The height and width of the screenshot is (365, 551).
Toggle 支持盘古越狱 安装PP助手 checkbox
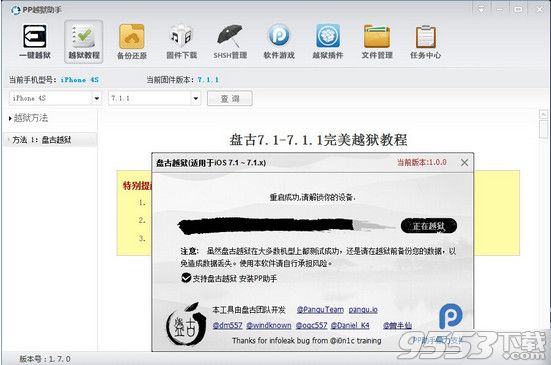coord(186,278)
